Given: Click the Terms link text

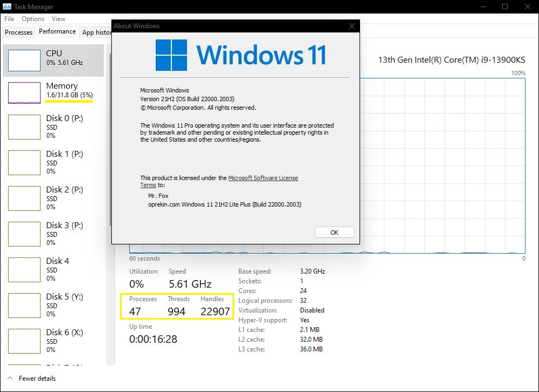Looking at the screenshot, I should click(x=148, y=185).
